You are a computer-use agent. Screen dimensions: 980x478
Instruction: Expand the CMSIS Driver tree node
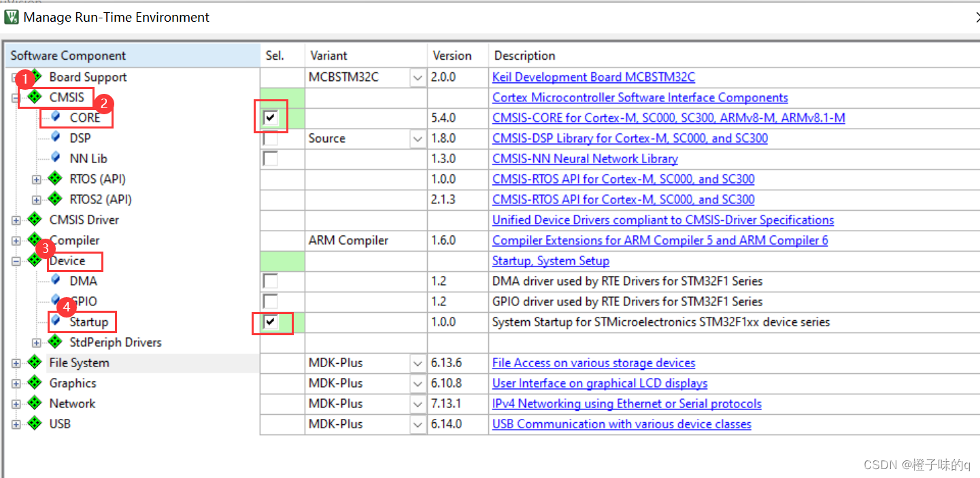16,220
